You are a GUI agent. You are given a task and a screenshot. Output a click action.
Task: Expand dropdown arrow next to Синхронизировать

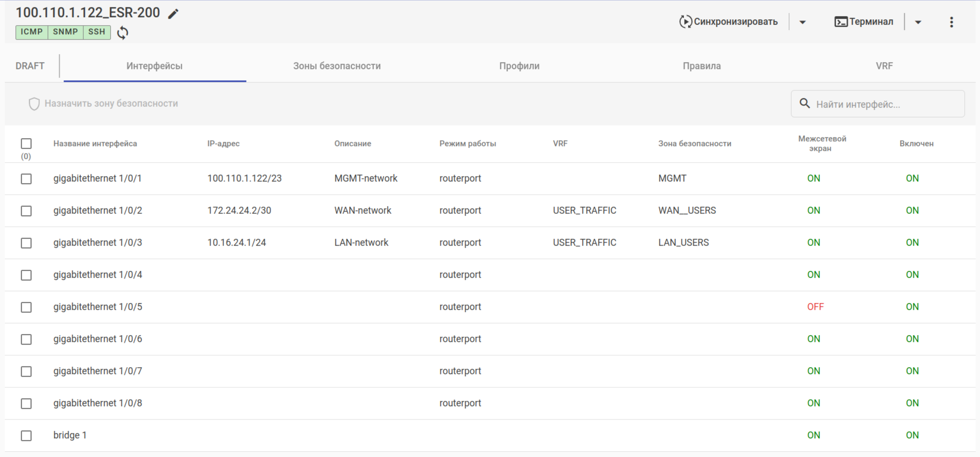point(803,22)
